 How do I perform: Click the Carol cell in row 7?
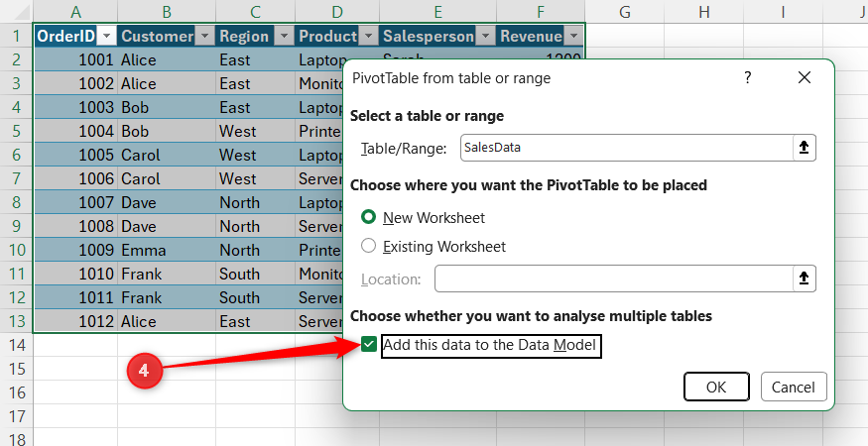(167, 178)
